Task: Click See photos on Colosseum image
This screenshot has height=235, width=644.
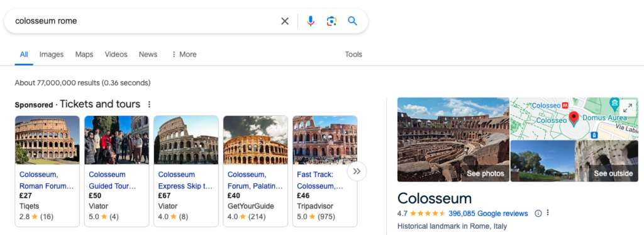Action: tap(485, 174)
